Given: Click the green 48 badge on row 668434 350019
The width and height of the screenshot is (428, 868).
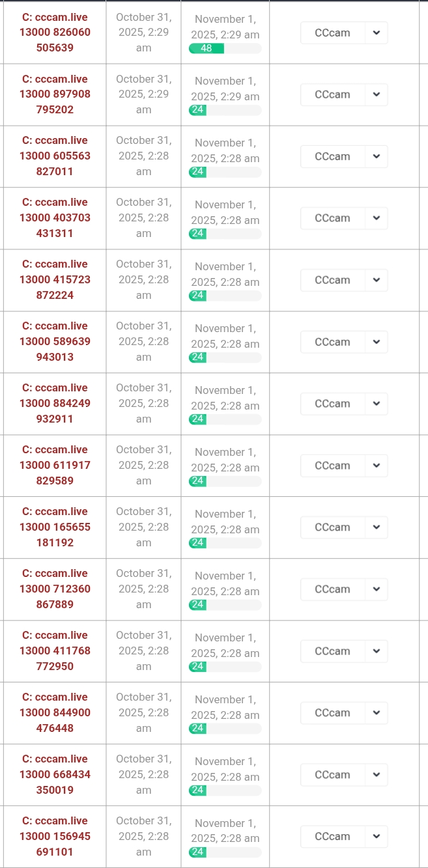Looking at the screenshot, I should [x=197, y=790].
